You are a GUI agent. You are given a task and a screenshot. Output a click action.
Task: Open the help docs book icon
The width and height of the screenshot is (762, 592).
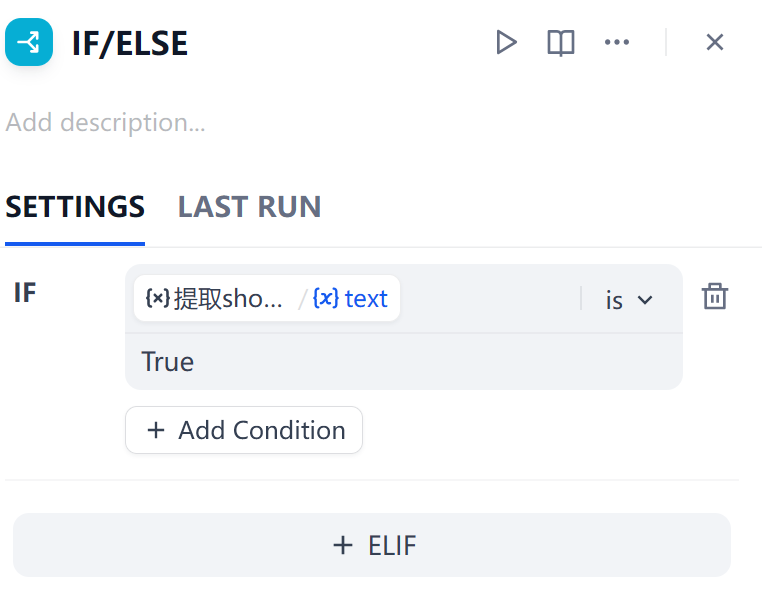click(x=561, y=42)
